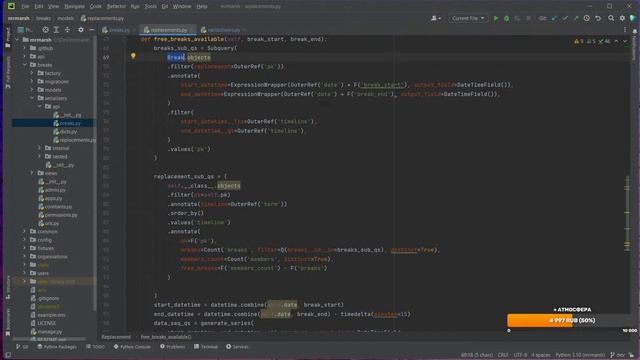Open the user account icon in toolbar
This screenshot has height=360, width=640.
coord(436,18)
